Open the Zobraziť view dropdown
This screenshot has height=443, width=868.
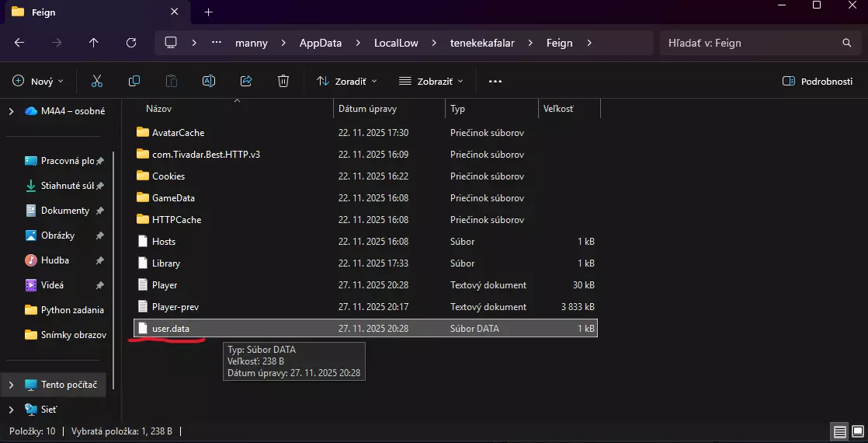[x=431, y=81]
